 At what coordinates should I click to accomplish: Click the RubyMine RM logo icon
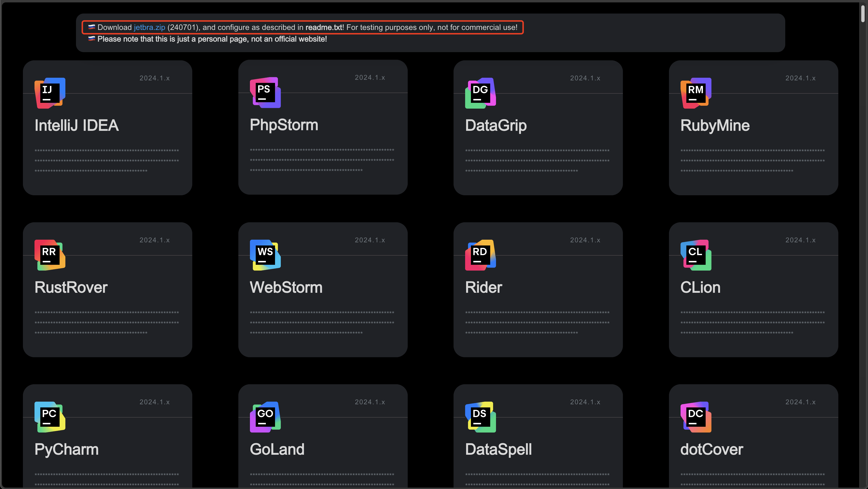(x=696, y=93)
